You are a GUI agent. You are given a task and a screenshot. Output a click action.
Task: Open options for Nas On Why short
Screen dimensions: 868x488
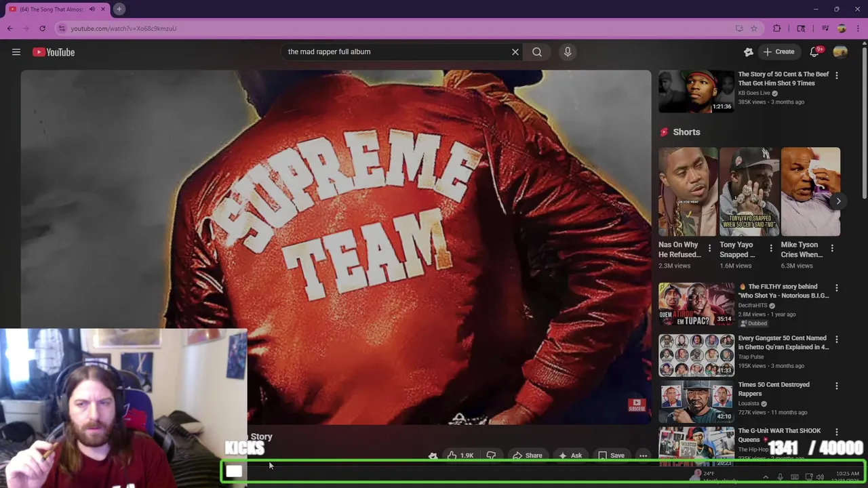(x=709, y=248)
